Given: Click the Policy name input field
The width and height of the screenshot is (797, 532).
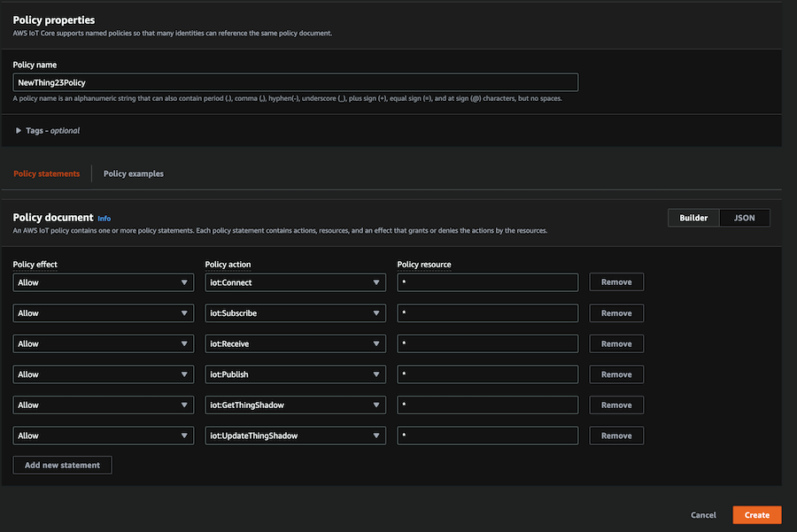Looking at the screenshot, I should tap(296, 82).
